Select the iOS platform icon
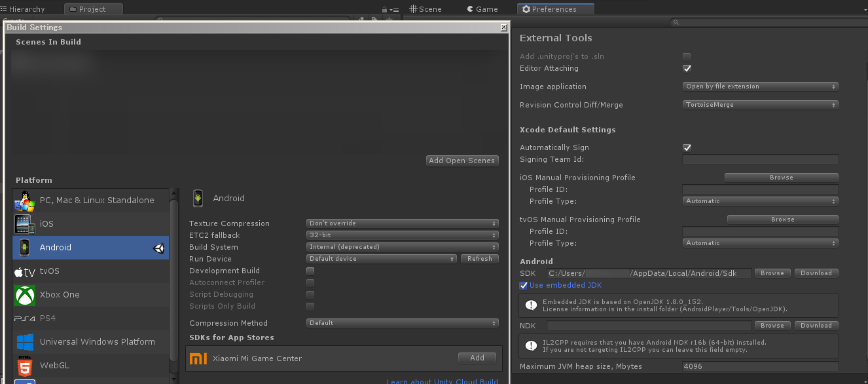 24,223
